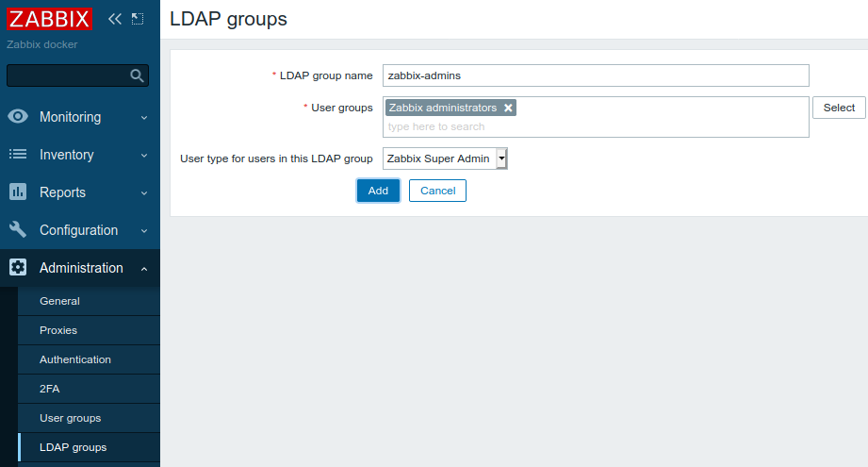Expand the Reports menu chevron
Viewport: 868px width, 467px height.
tap(144, 192)
